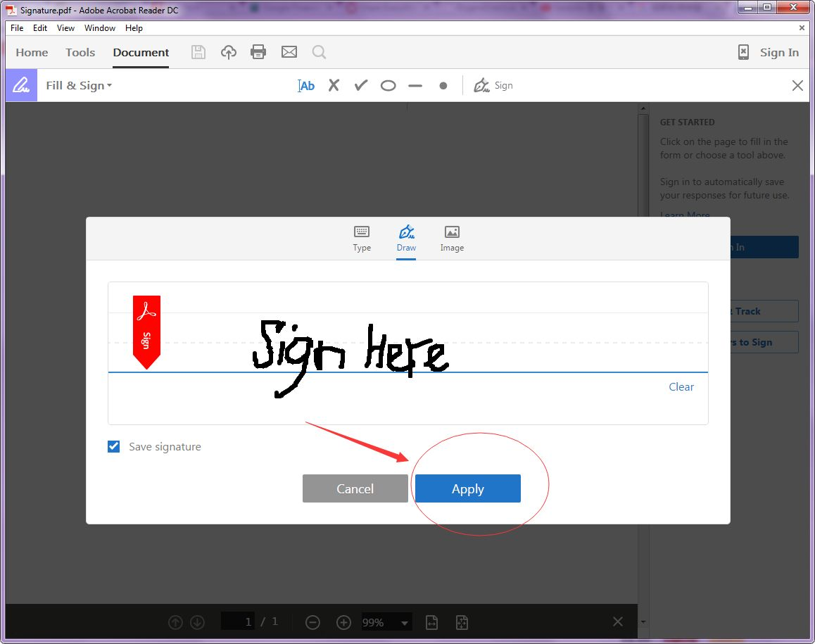This screenshot has width=815, height=644.
Task: Open the Window menu
Action: pyautogui.click(x=100, y=28)
